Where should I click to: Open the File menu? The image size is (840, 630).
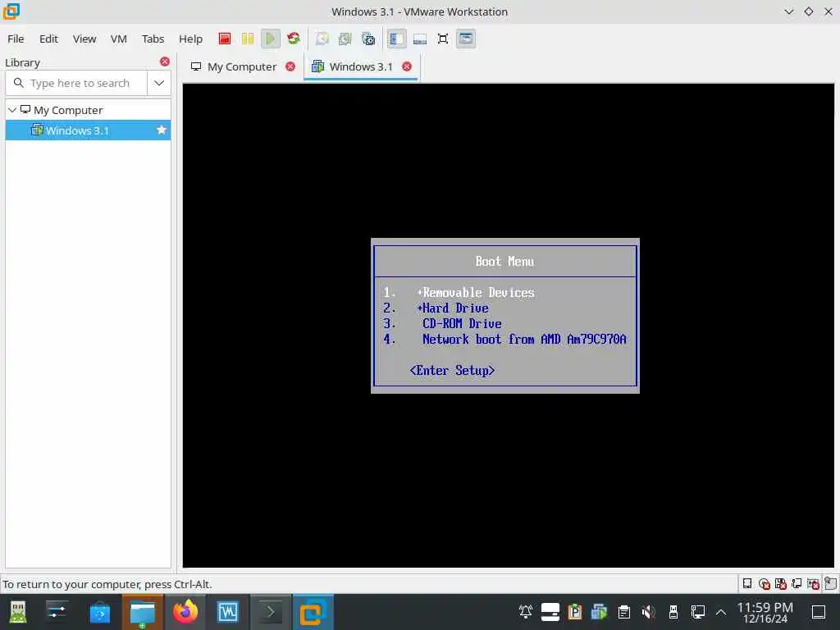(x=16, y=39)
